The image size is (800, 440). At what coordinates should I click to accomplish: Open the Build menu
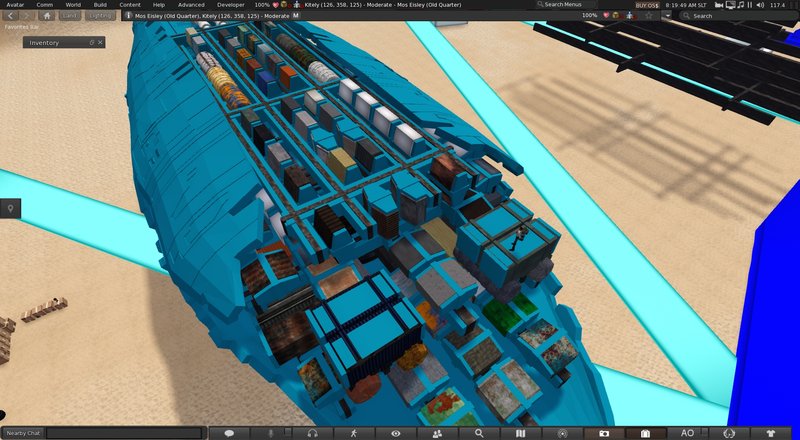pos(100,5)
